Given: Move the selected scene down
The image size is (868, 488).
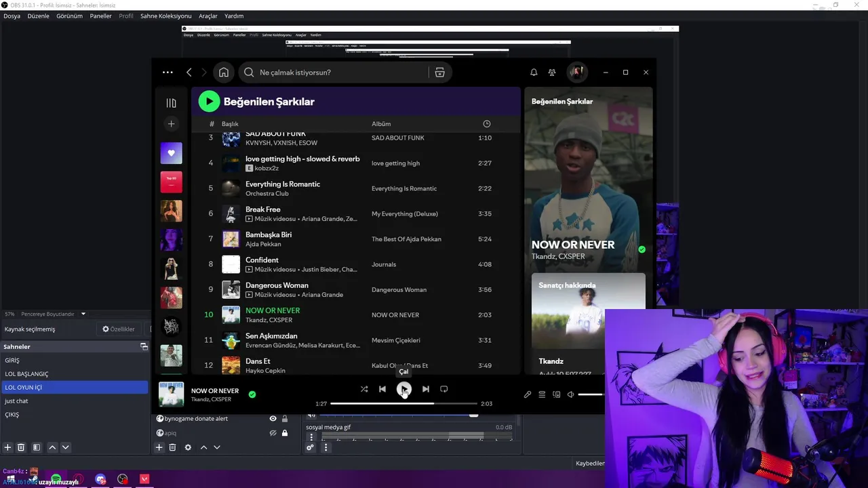Looking at the screenshot, I should [x=66, y=447].
